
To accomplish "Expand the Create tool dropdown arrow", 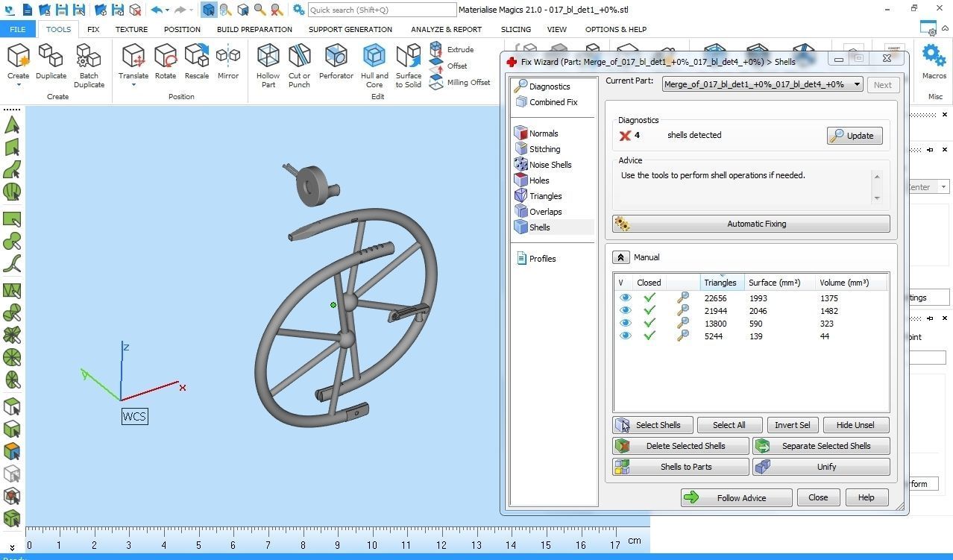I will coord(18,85).
